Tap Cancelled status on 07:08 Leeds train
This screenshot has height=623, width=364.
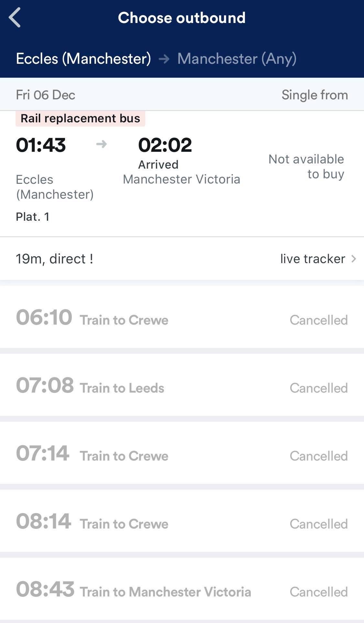click(319, 388)
